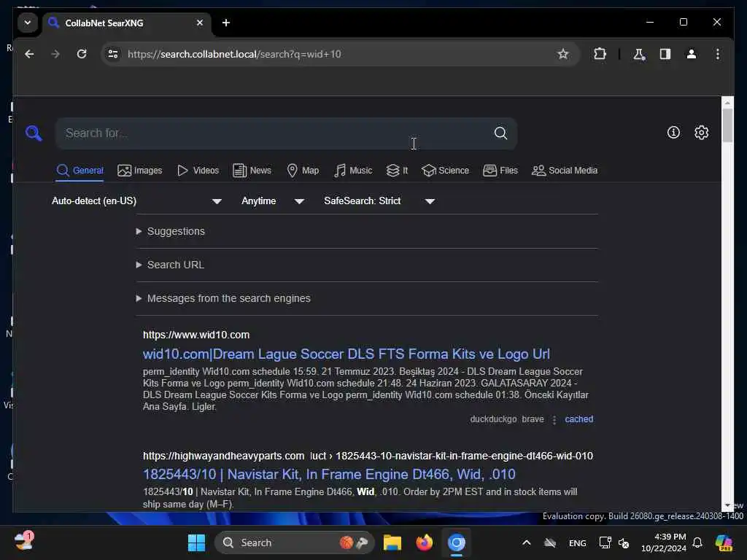Image resolution: width=747 pixels, height=560 pixels.
Task: View site information icon in address bar
Action: point(113,54)
